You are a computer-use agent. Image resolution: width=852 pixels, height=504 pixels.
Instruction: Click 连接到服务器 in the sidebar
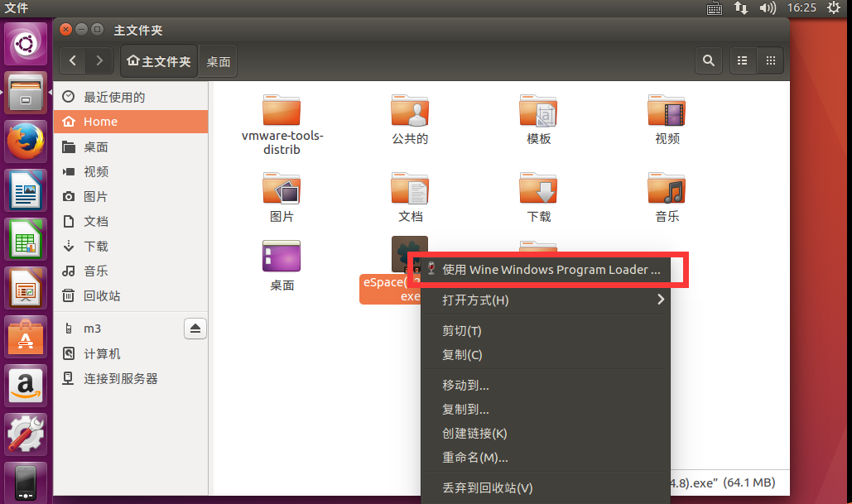[131, 378]
